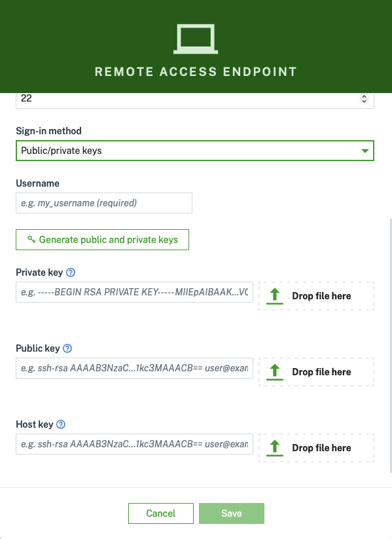Click the upload icon beside Public key field
392x539 pixels.
pos(274,371)
